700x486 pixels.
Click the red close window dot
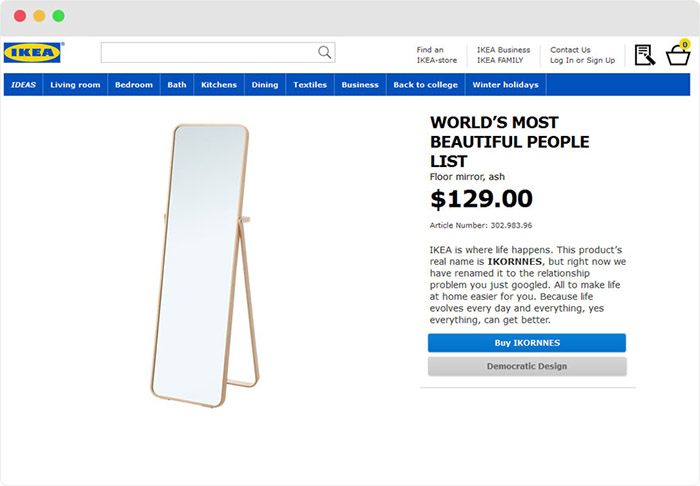pos(20,16)
